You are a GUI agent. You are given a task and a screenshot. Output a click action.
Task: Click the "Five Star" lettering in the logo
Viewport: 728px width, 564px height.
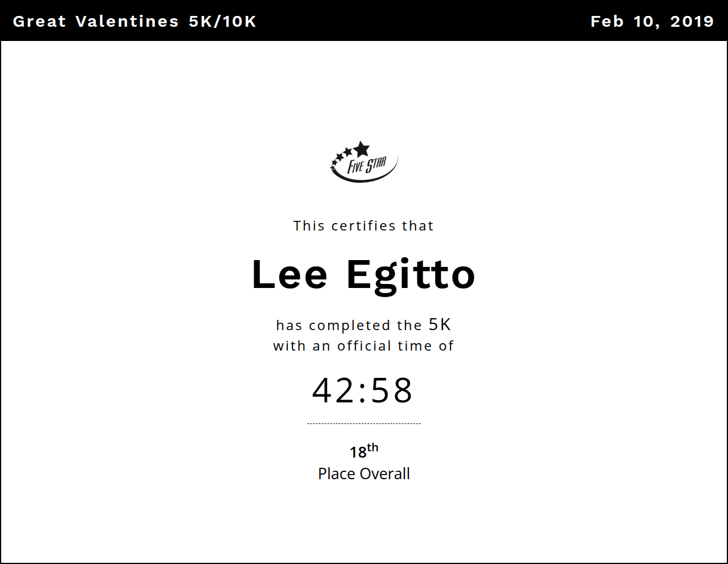pyautogui.click(x=367, y=166)
